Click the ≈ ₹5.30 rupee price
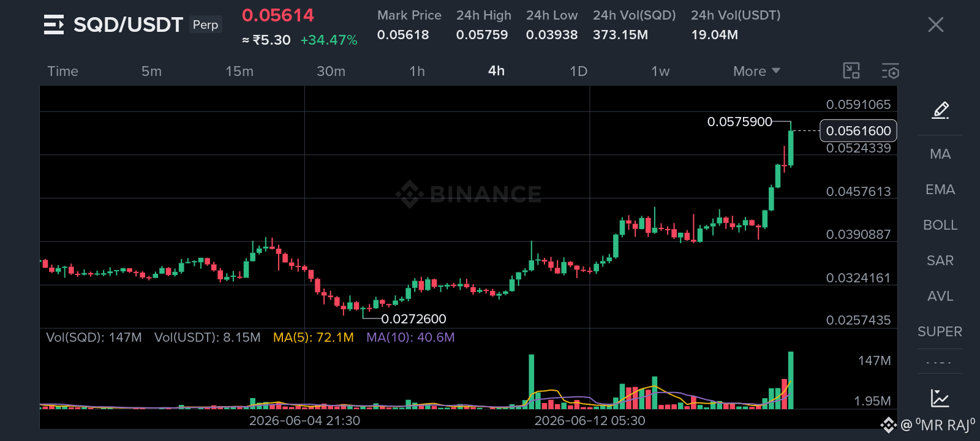 [266, 40]
